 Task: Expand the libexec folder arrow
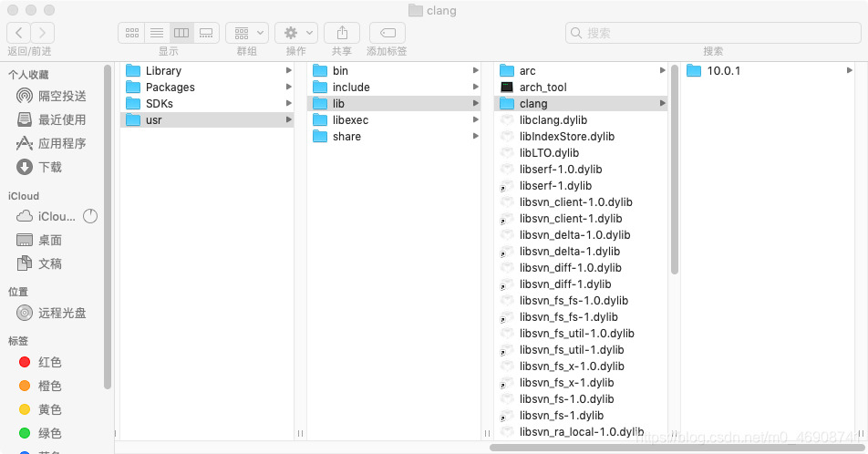[476, 119]
